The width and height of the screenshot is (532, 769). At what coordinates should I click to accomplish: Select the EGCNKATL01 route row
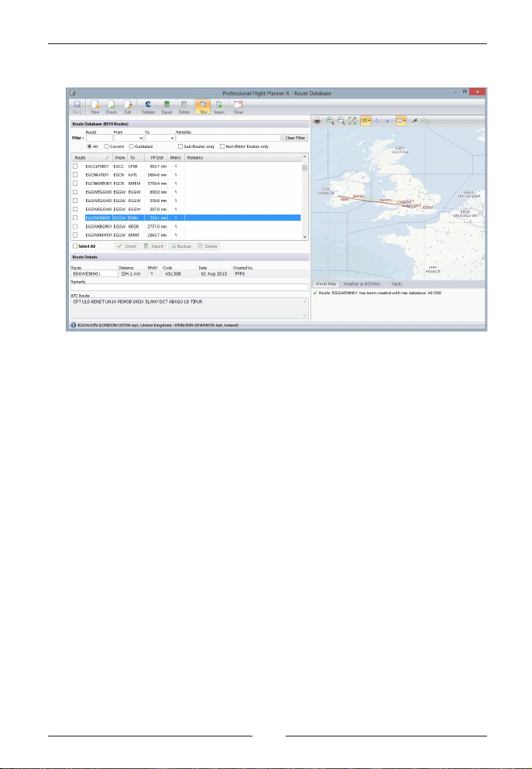pyautogui.click(x=187, y=174)
